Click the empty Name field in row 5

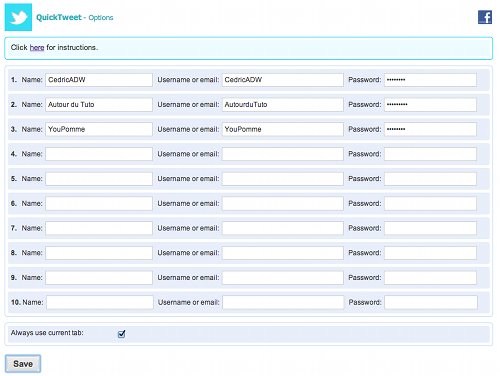(x=99, y=179)
